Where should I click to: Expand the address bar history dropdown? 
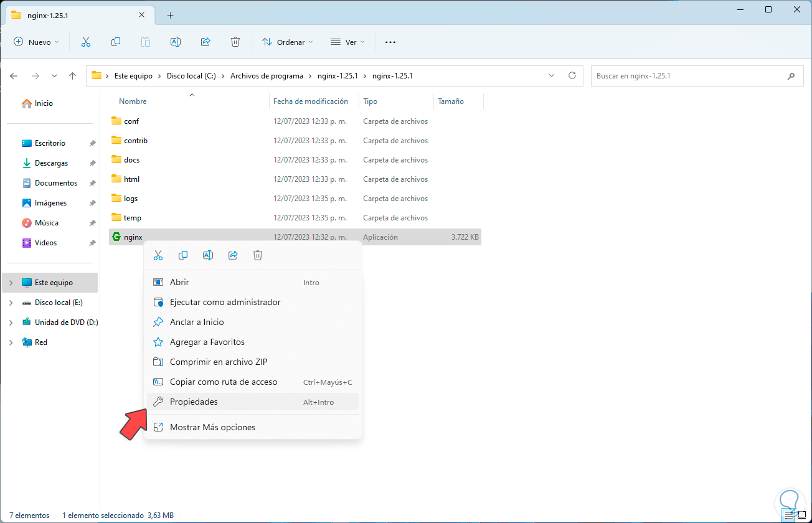[552, 76]
